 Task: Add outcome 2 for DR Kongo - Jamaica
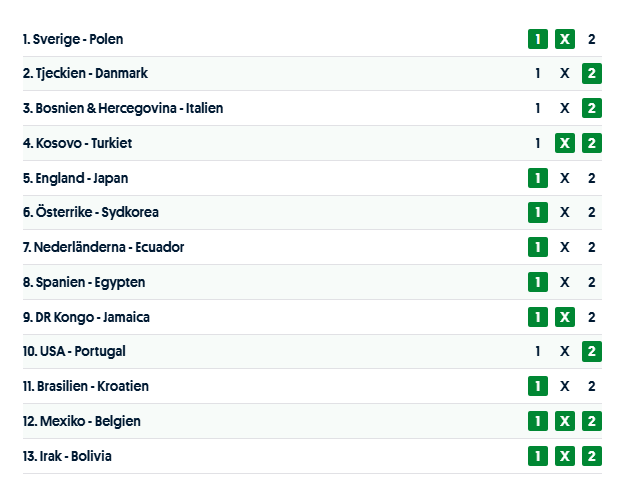[592, 317]
